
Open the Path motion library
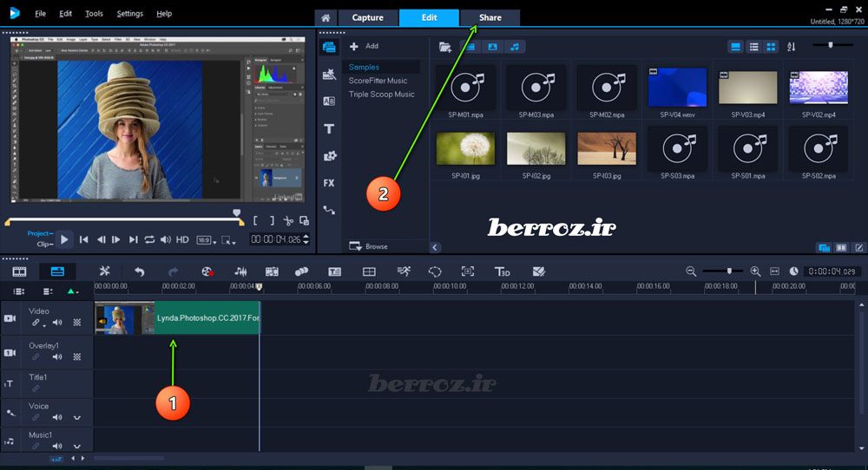coord(329,210)
